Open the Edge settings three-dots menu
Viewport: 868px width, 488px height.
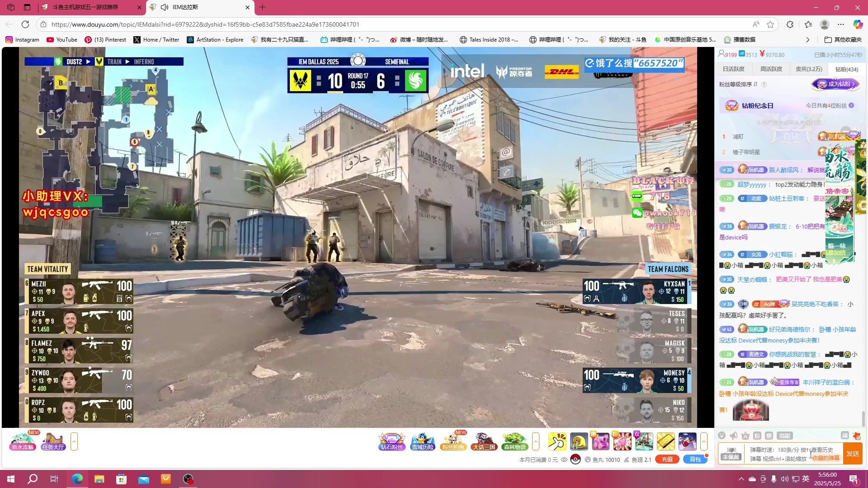click(x=840, y=24)
